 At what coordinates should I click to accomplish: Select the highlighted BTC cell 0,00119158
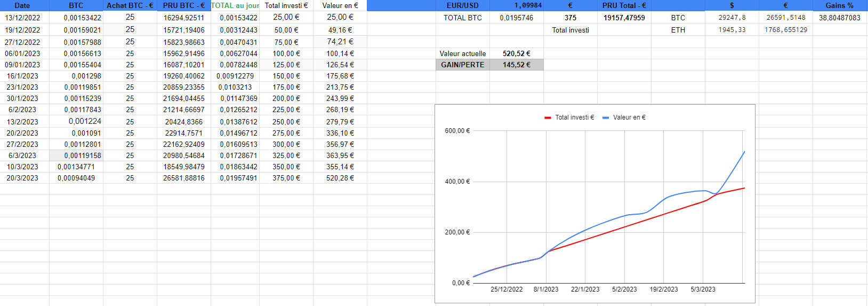click(x=76, y=155)
